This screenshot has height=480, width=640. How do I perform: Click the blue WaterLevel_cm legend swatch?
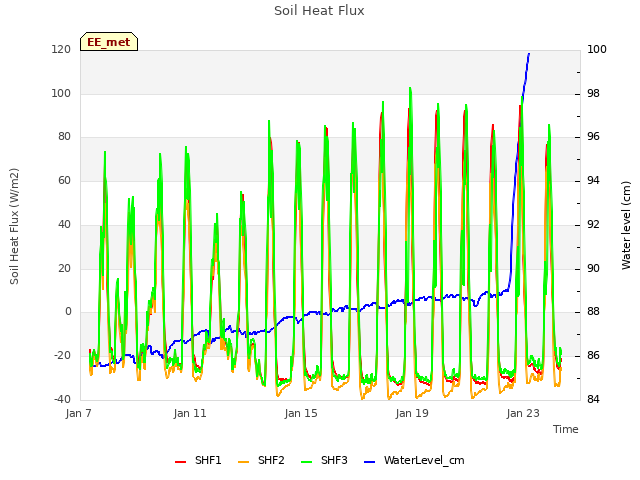click(369, 462)
